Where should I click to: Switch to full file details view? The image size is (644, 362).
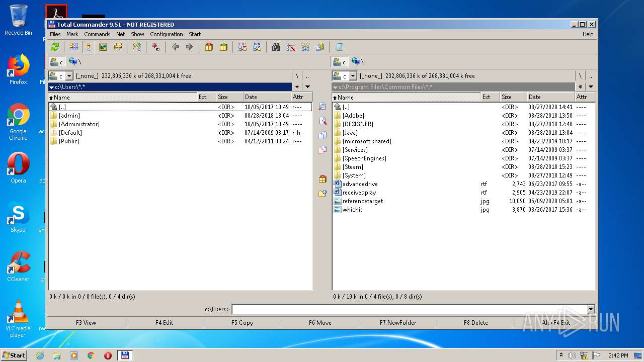coord(89,47)
